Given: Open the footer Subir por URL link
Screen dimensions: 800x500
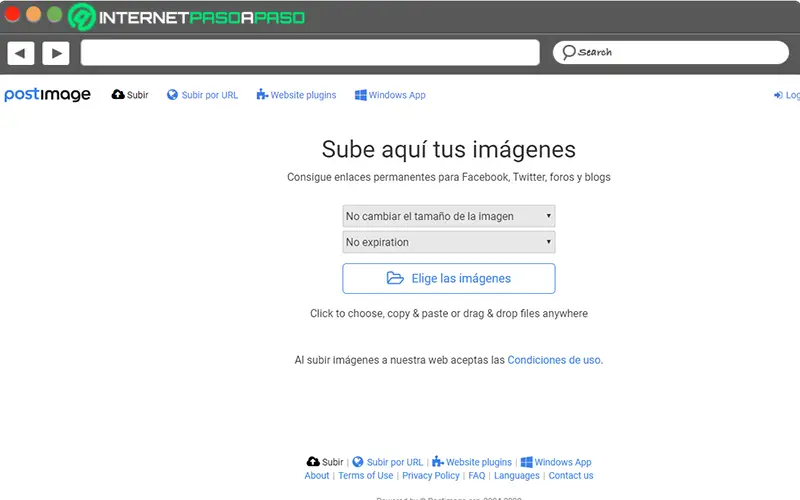Looking at the screenshot, I should coord(395,462).
